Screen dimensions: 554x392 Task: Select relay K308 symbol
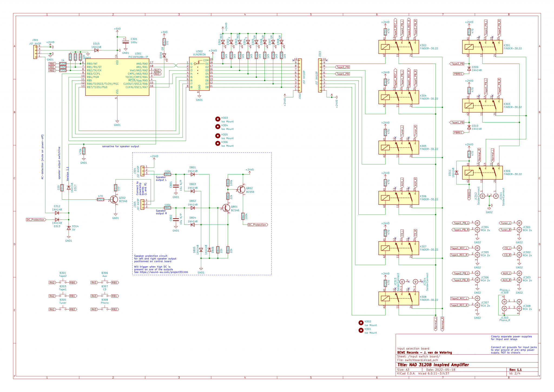coord(398,298)
